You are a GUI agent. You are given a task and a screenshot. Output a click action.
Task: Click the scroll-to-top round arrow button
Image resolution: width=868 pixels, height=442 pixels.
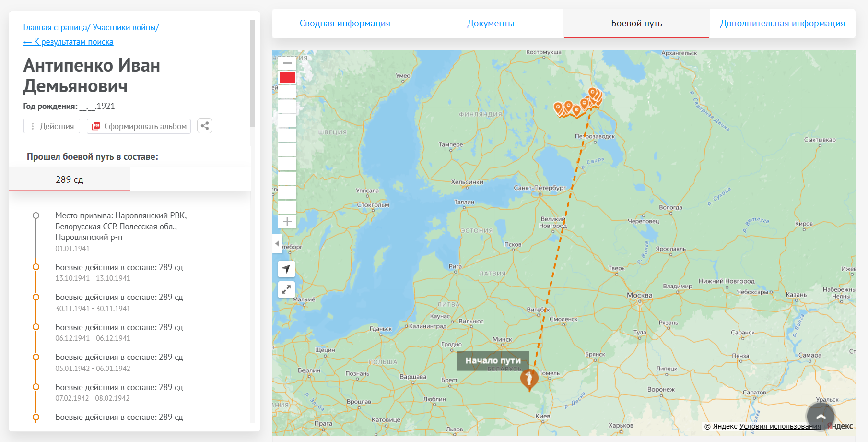click(x=821, y=416)
